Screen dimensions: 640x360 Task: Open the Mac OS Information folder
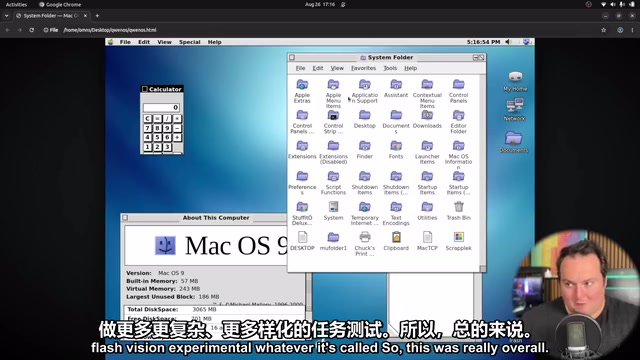coord(458,146)
